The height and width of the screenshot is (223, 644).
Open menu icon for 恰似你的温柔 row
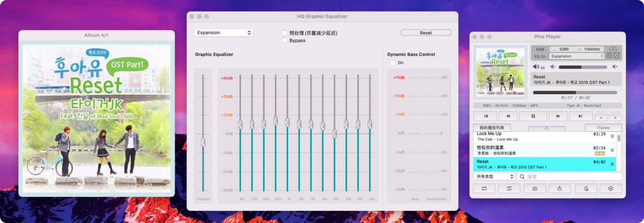coord(612,150)
